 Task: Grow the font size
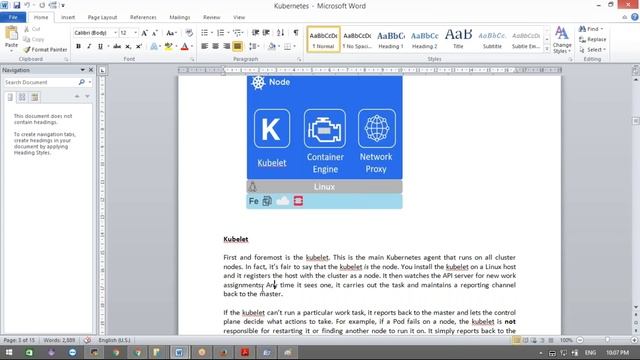pyautogui.click(x=144, y=33)
